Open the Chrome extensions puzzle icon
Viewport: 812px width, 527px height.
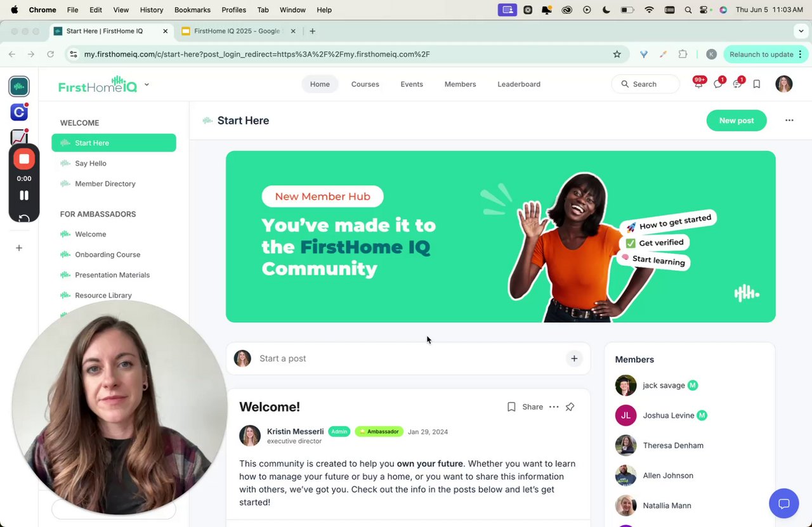tap(683, 54)
